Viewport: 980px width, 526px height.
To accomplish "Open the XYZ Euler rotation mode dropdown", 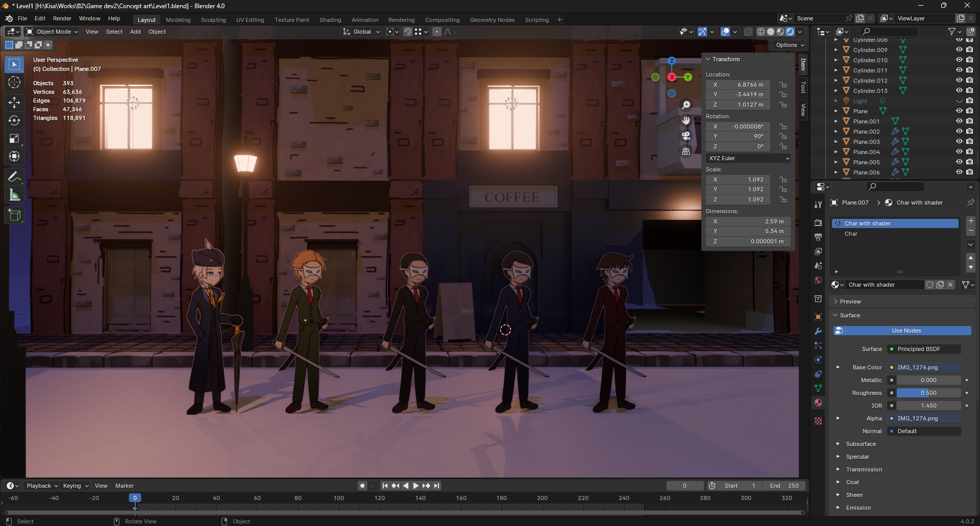I will 748,158.
